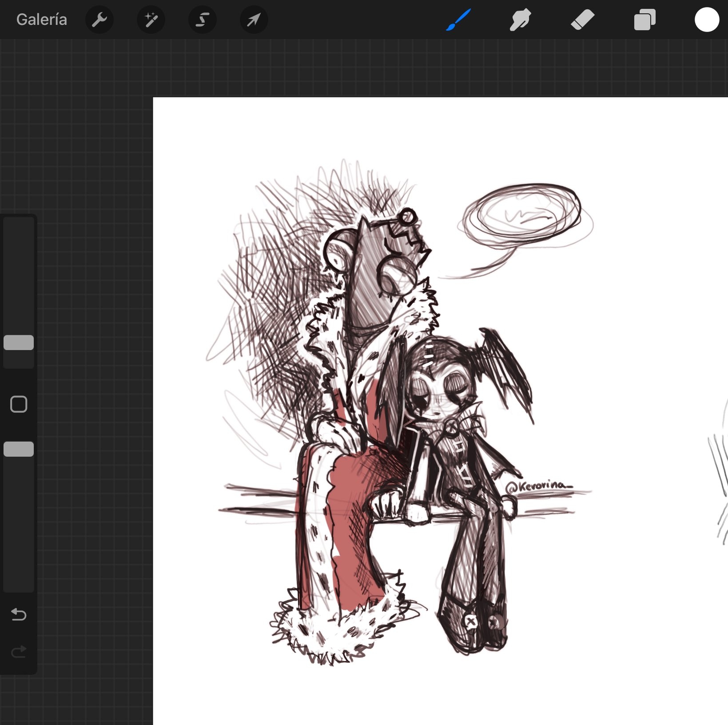Viewport: 728px width, 725px height.
Task: Click the brush size slider handle
Action: (19, 343)
